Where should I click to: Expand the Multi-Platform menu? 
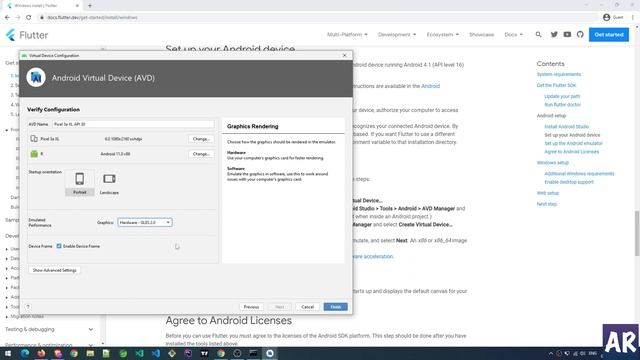click(x=347, y=35)
